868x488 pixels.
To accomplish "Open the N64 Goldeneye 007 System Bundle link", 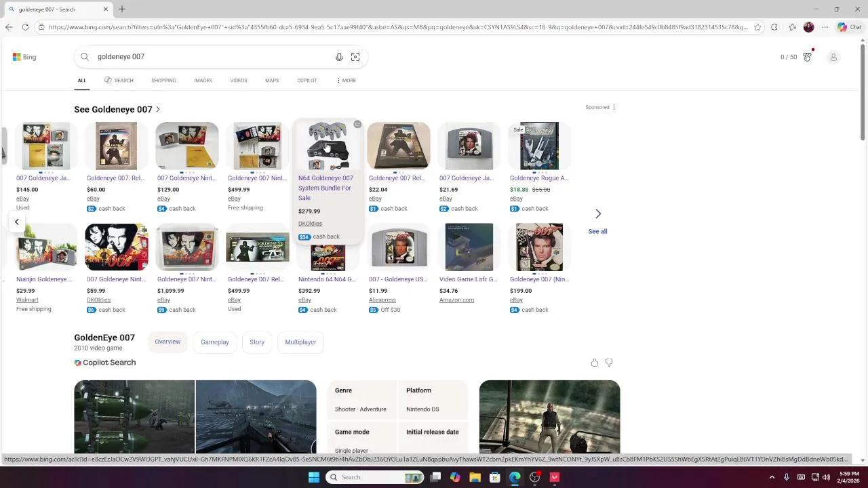I will click(325, 188).
